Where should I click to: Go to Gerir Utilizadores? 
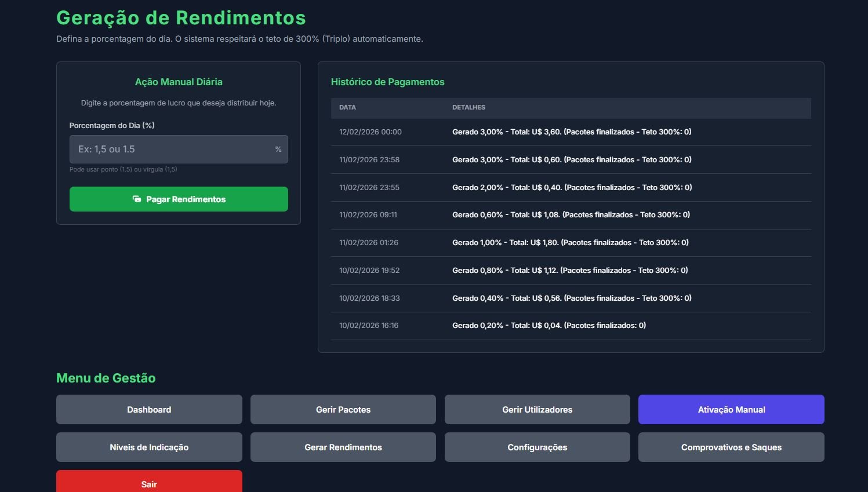click(537, 410)
